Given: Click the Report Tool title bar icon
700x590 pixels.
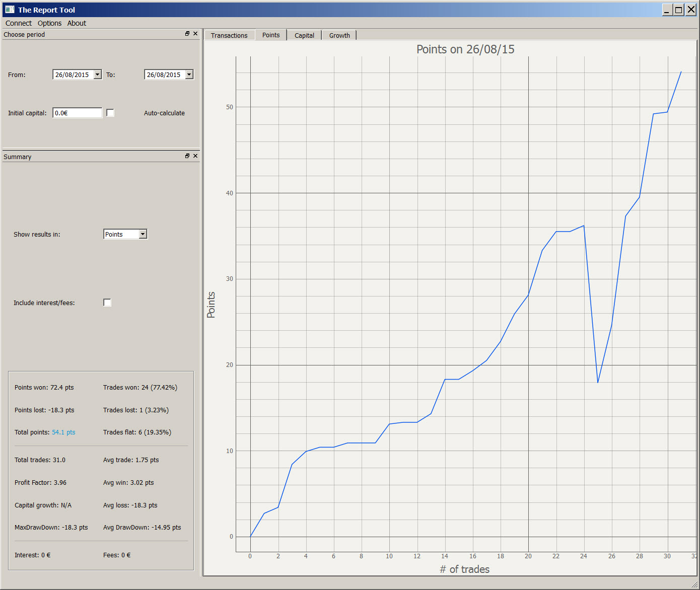Looking at the screenshot, I should click(10, 10).
